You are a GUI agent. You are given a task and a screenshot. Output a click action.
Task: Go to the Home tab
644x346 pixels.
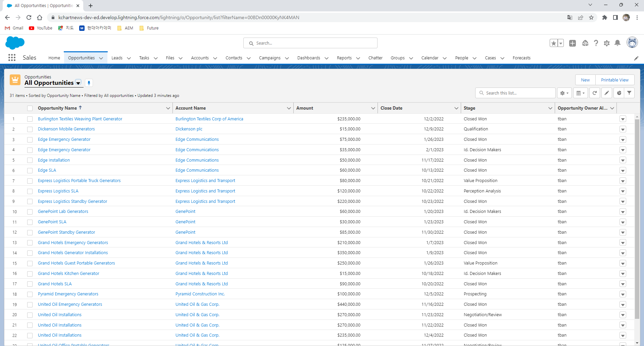(x=54, y=58)
